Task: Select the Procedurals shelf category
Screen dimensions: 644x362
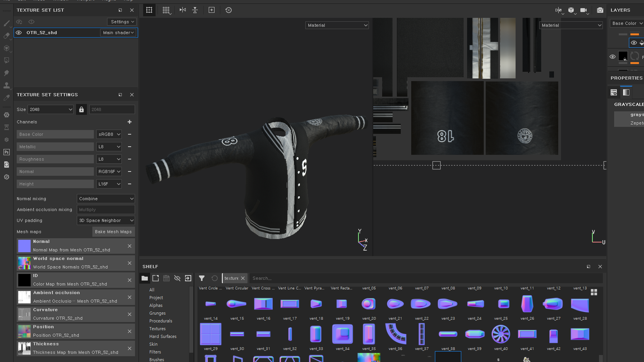Action: click(161, 321)
